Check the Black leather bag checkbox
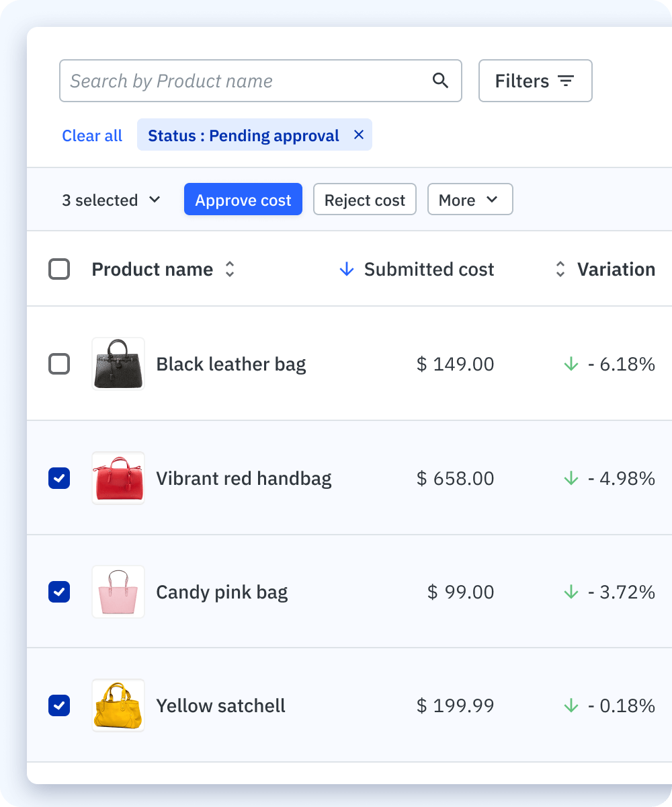Viewport: 672px width, 807px height. (59, 364)
